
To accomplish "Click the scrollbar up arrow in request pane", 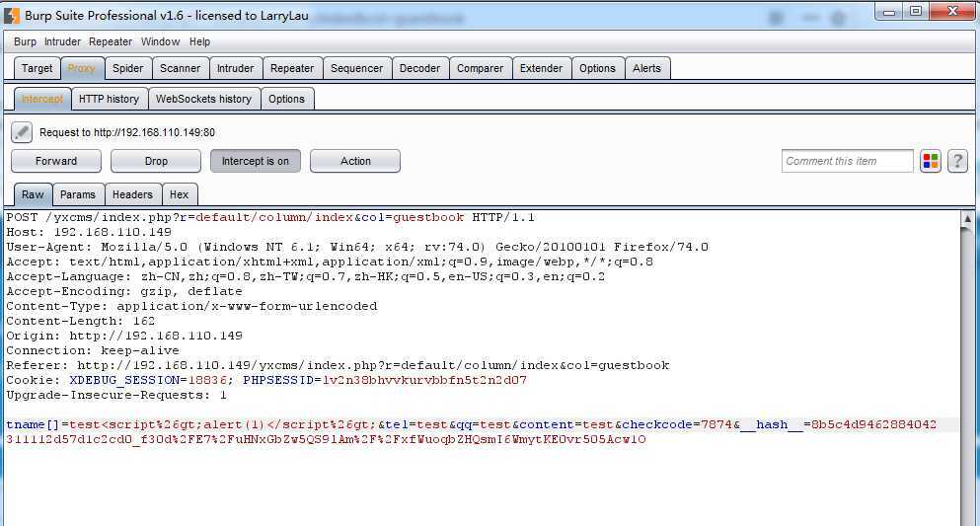I will [x=967, y=219].
